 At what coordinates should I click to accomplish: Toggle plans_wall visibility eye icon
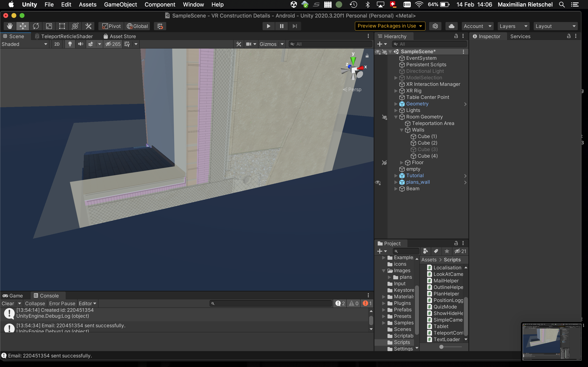[x=378, y=182]
